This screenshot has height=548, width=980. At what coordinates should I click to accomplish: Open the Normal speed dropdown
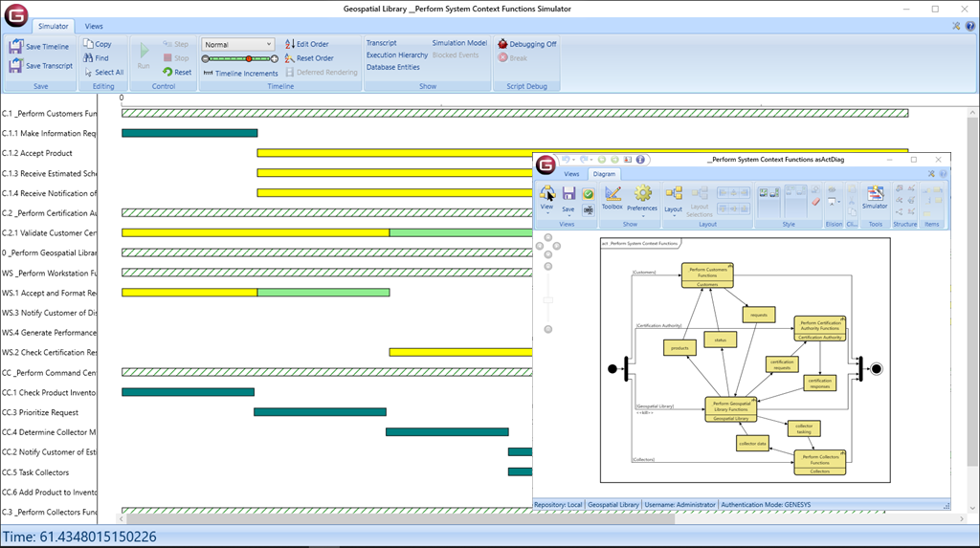pyautogui.click(x=238, y=44)
